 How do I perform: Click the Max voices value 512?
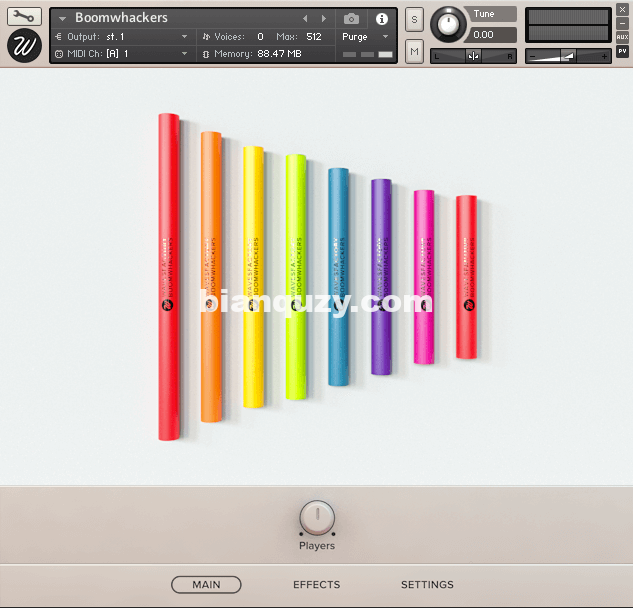coord(314,37)
